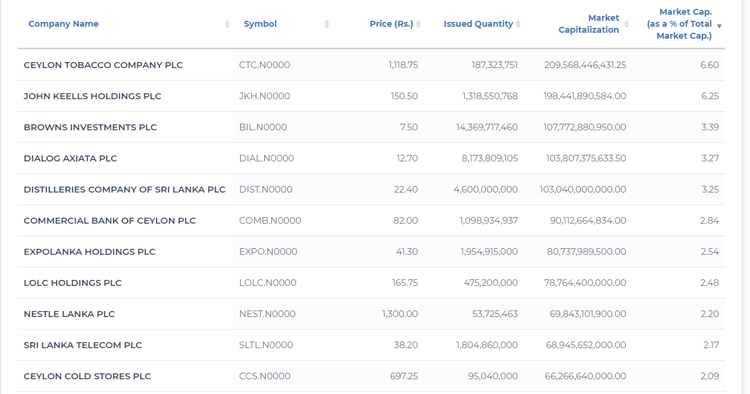
Task: Click Nestle Lanka PLC company name
Action: 69,314
